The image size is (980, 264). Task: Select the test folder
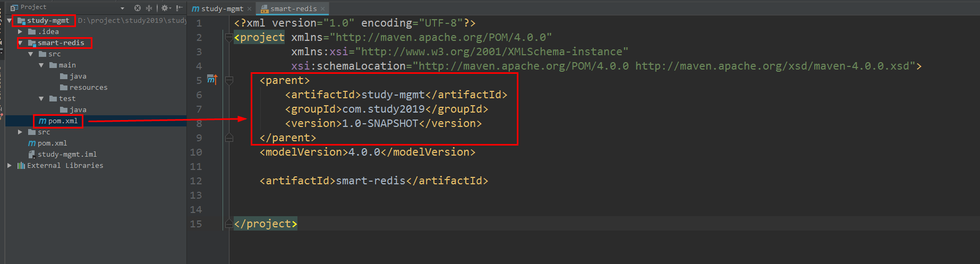tap(67, 99)
